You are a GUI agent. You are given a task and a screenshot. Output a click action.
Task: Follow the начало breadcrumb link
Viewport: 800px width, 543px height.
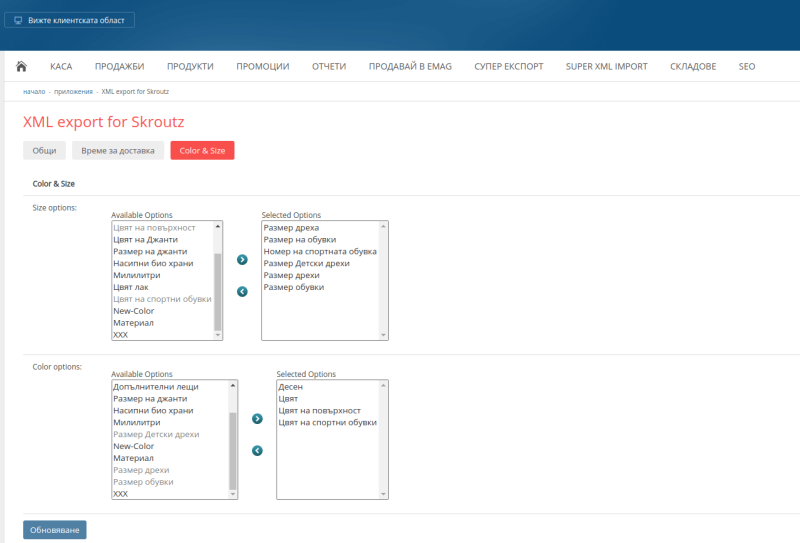34,92
